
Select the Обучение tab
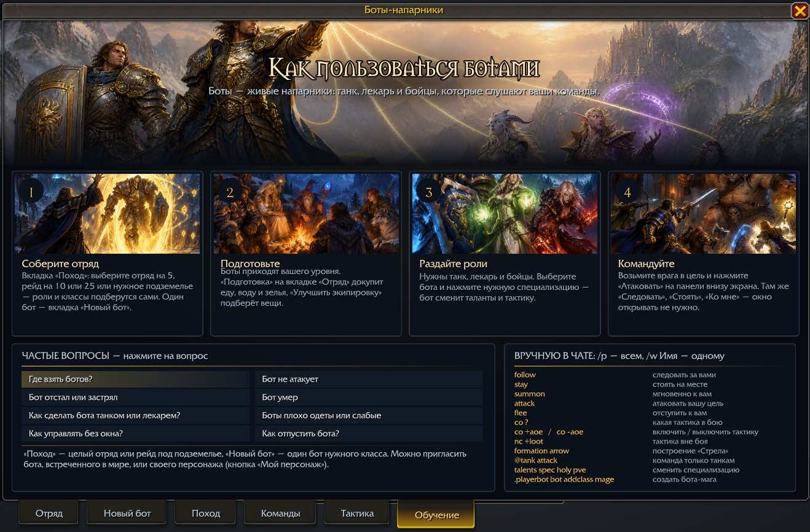click(x=436, y=515)
